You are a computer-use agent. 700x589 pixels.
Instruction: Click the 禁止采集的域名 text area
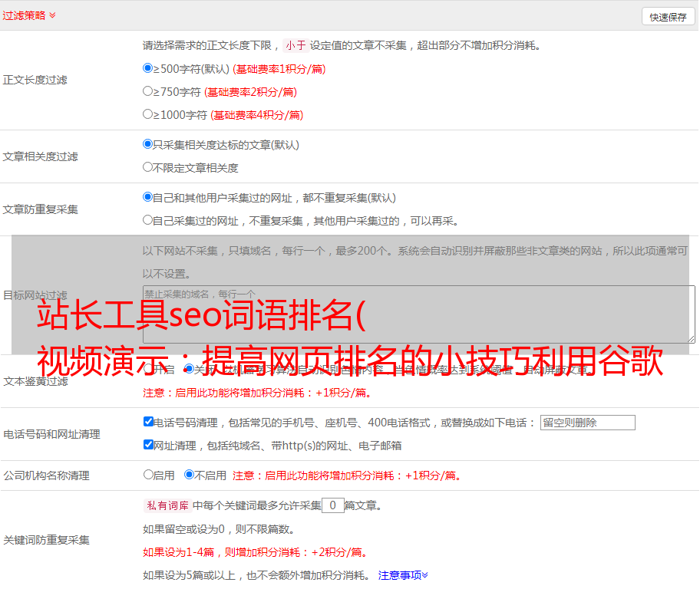tap(418, 314)
